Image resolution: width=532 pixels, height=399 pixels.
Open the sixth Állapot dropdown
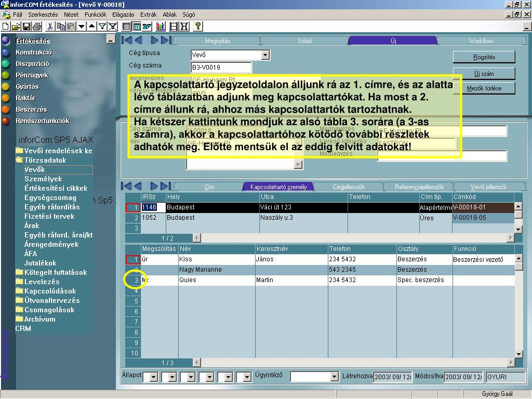click(x=247, y=377)
